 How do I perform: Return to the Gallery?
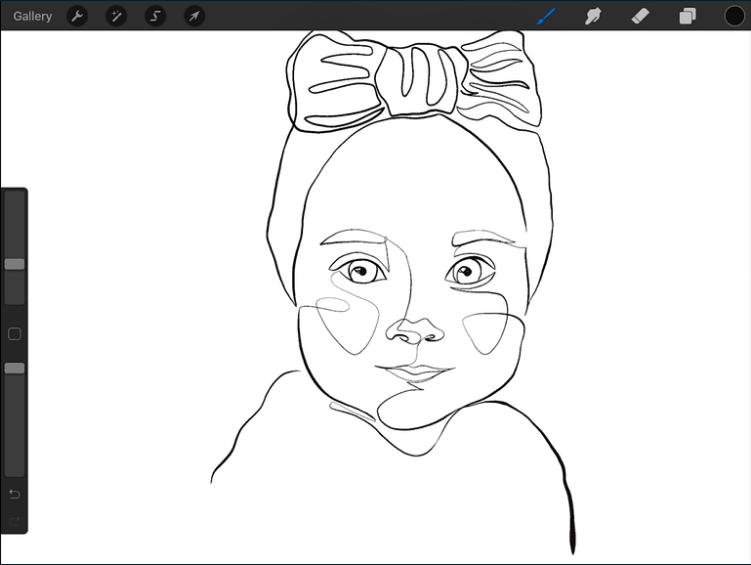tap(33, 16)
